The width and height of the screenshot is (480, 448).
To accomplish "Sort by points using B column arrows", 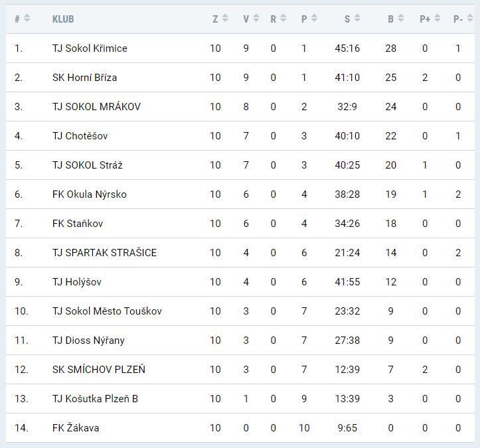I will [400, 19].
